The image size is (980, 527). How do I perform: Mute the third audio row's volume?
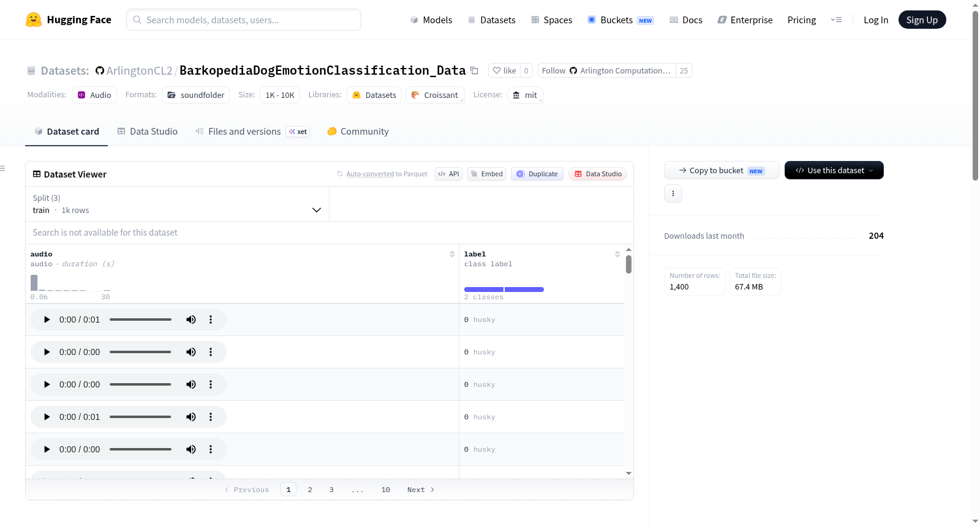[191, 384]
